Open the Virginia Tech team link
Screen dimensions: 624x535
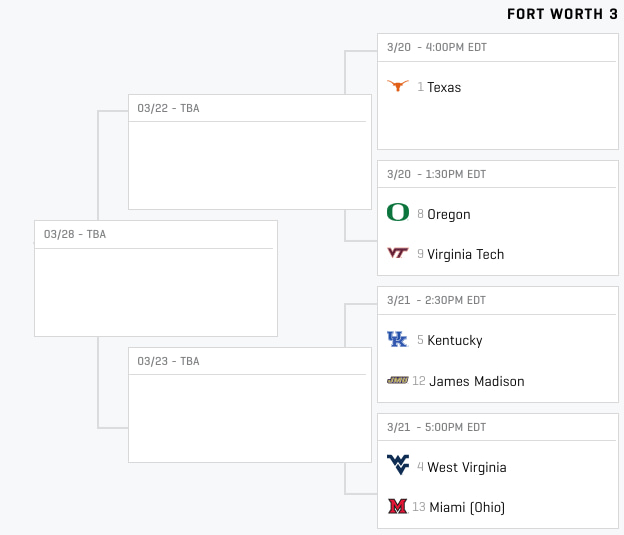(465, 254)
